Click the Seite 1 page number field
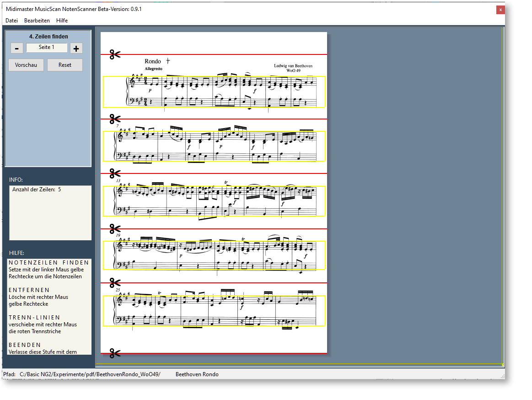The image size is (532, 400). [x=47, y=48]
